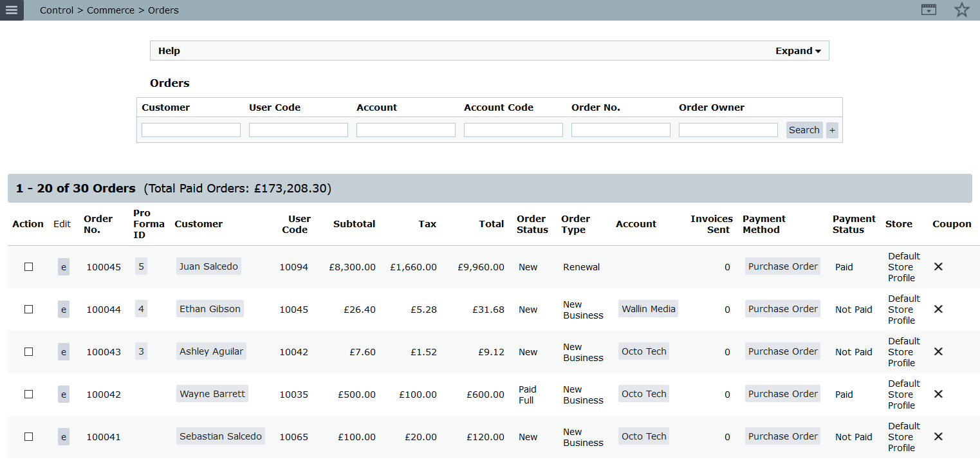
Task: Focus the Customer search field
Action: coord(191,130)
